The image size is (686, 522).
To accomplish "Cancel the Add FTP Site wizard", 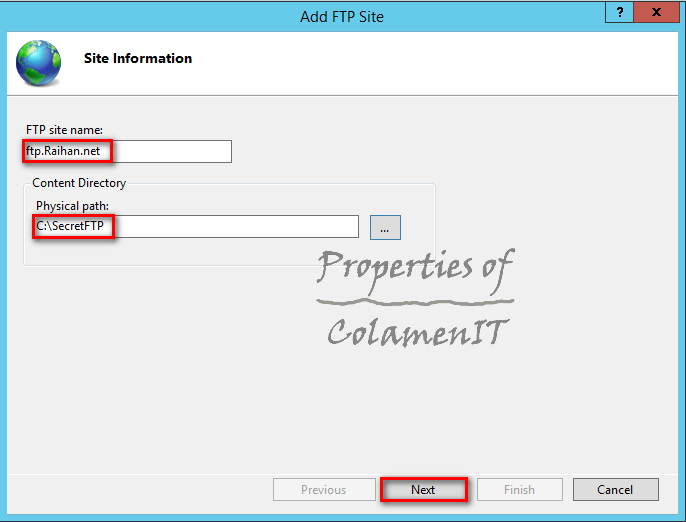I will point(615,489).
